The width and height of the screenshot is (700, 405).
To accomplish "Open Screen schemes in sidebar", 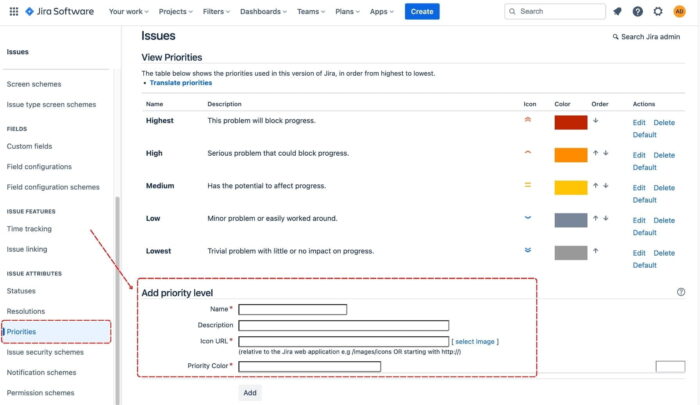I will coord(34,84).
